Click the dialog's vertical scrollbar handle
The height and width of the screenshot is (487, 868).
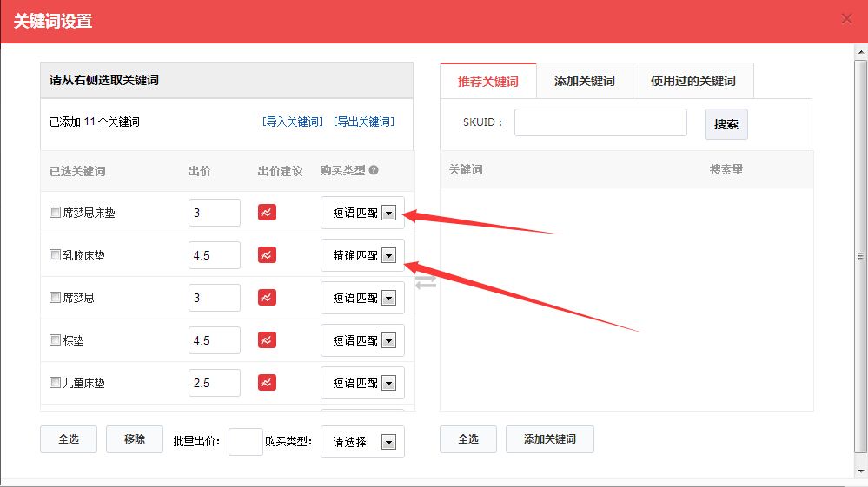pos(860,256)
